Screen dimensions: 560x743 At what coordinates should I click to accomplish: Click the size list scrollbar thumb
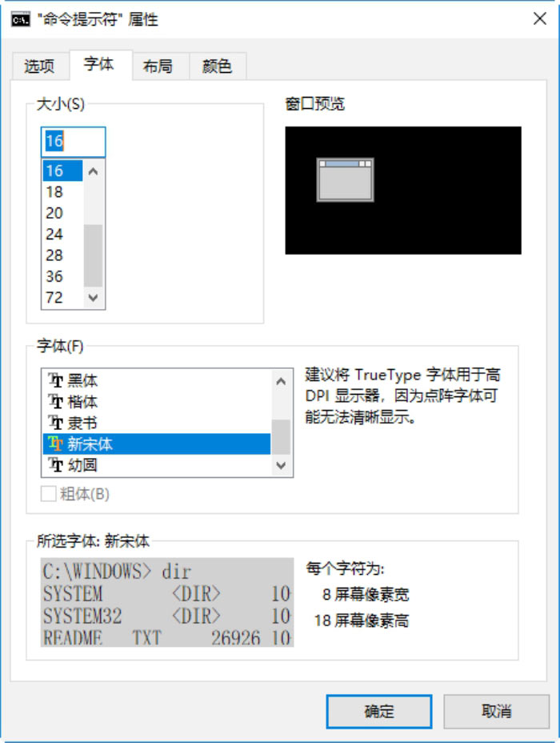pyautogui.click(x=94, y=255)
